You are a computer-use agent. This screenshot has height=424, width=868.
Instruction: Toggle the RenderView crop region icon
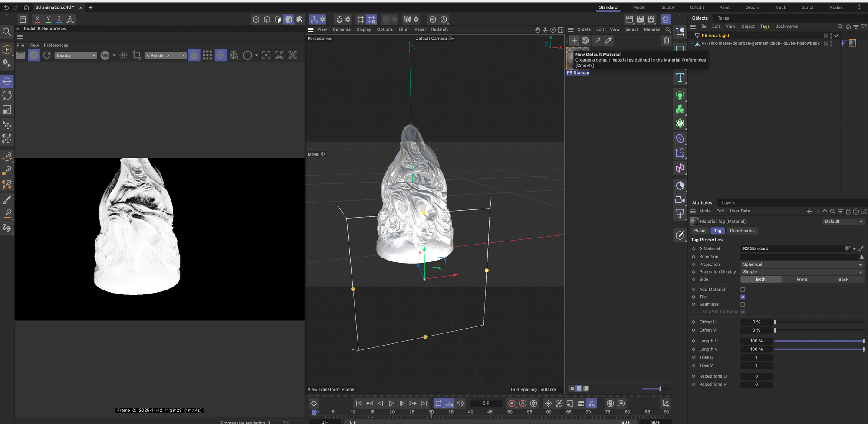[x=137, y=55]
